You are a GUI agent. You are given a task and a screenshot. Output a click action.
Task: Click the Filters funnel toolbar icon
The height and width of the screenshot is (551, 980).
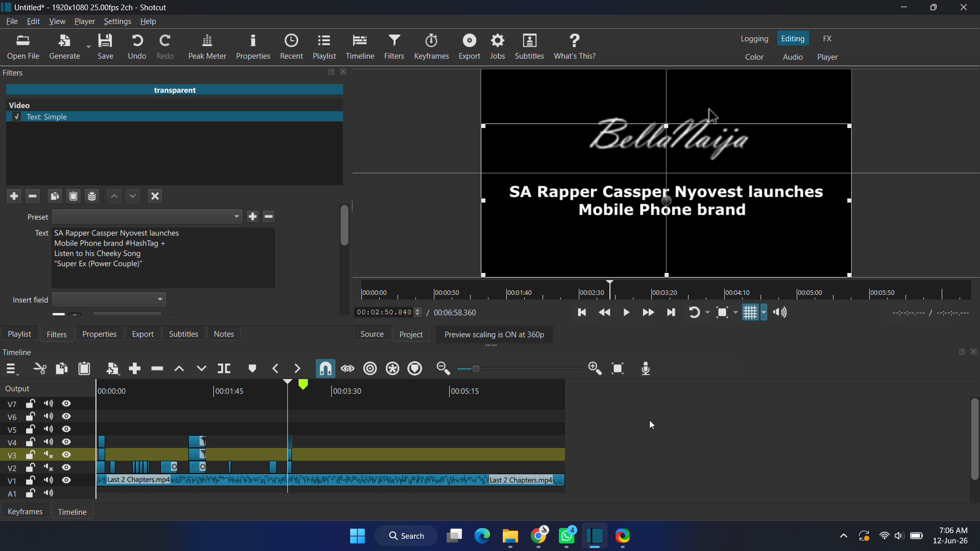[394, 47]
